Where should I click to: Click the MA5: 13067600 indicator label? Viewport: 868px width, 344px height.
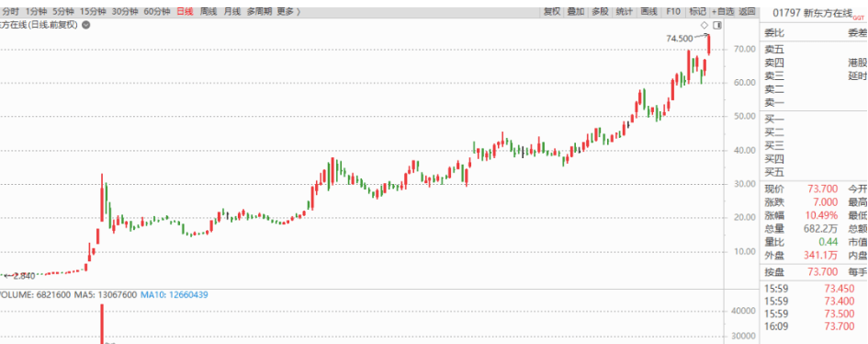click(x=106, y=294)
